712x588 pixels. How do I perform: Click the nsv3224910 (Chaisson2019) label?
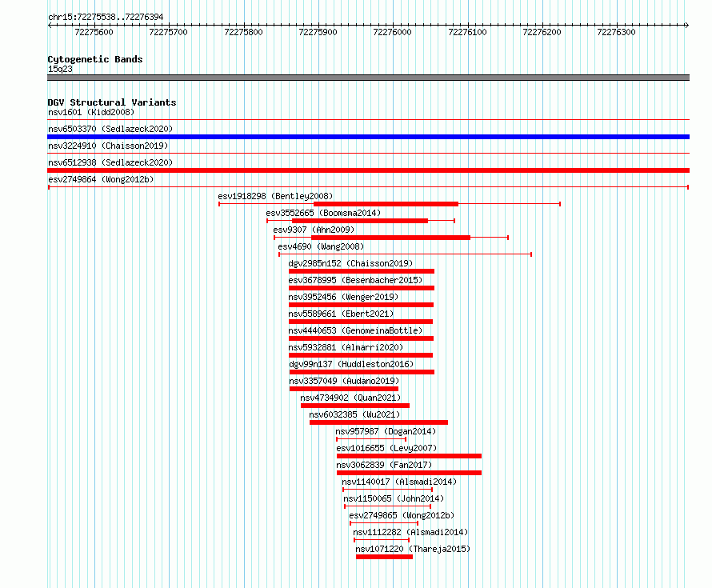point(108,146)
